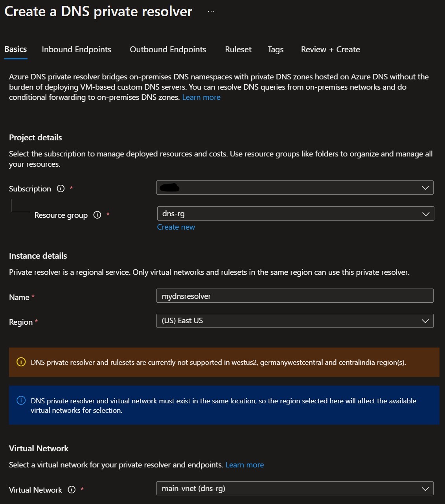The image size is (445, 504).
Task: Click the chevron on the Region selector
Action: [425, 321]
